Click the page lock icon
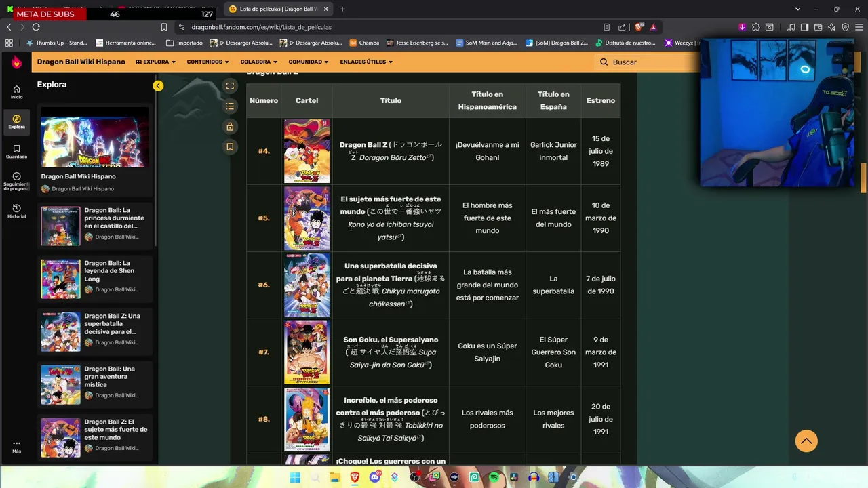This screenshot has width=868, height=488. tap(230, 127)
